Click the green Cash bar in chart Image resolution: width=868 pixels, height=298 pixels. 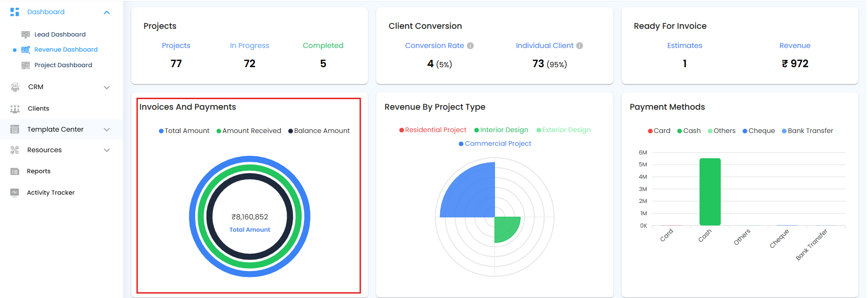click(710, 192)
